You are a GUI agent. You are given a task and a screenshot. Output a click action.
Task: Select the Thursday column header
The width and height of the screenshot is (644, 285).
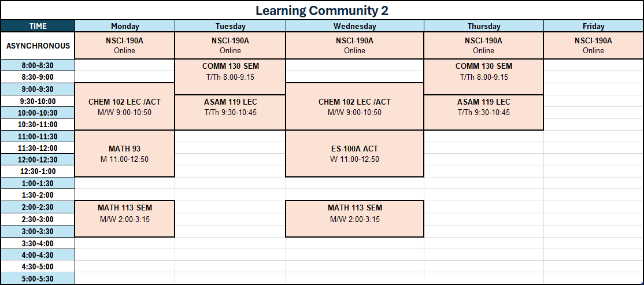tap(484, 26)
